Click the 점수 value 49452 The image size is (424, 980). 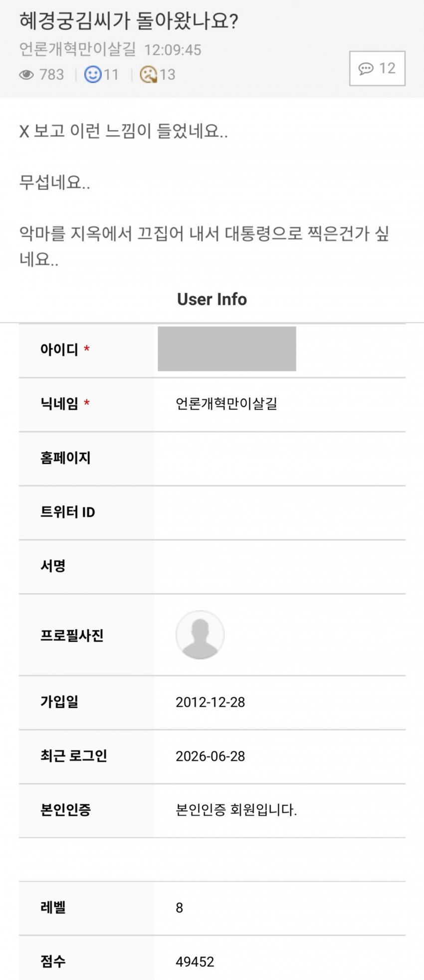[x=195, y=962]
